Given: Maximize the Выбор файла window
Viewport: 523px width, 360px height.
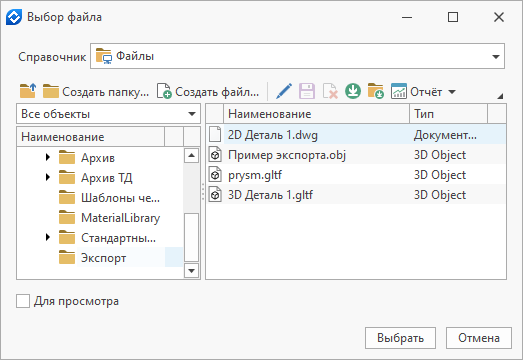Looking at the screenshot, I should (453, 17).
